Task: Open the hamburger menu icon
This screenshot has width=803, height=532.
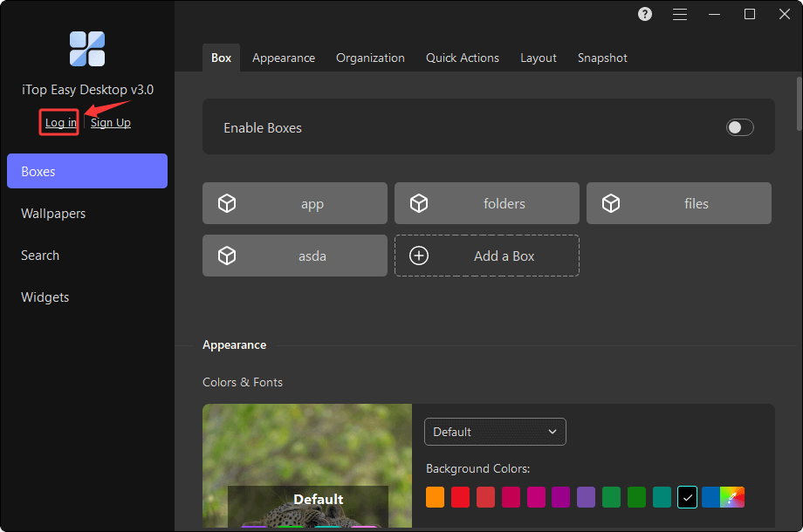Action: coord(680,14)
